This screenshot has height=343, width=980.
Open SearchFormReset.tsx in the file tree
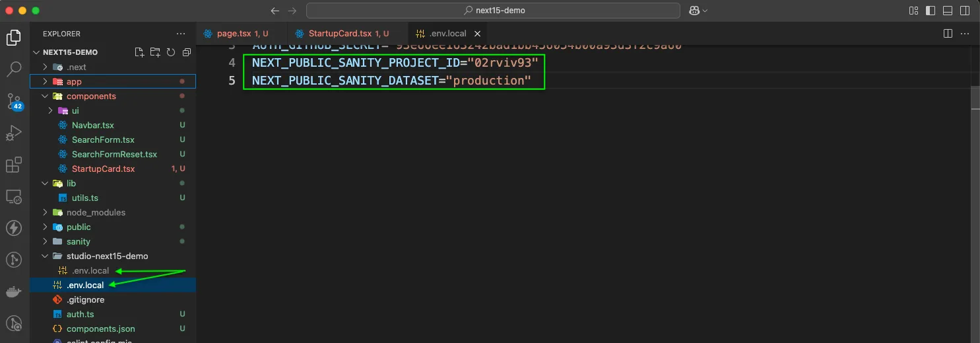(113, 154)
